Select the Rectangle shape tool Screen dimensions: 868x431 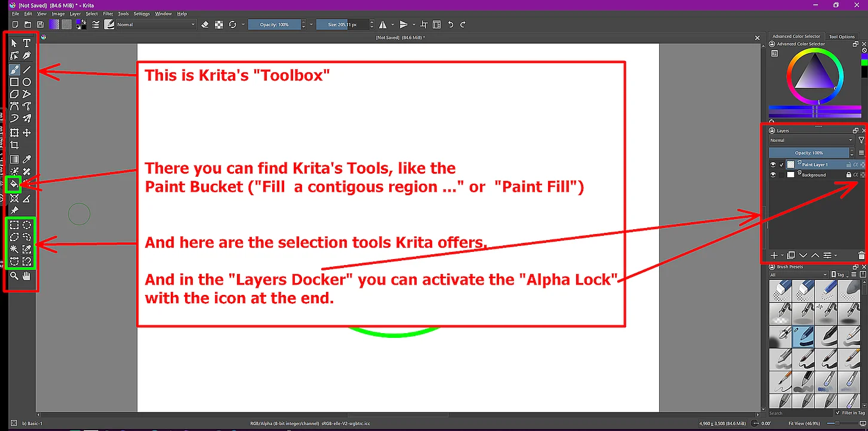click(14, 82)
